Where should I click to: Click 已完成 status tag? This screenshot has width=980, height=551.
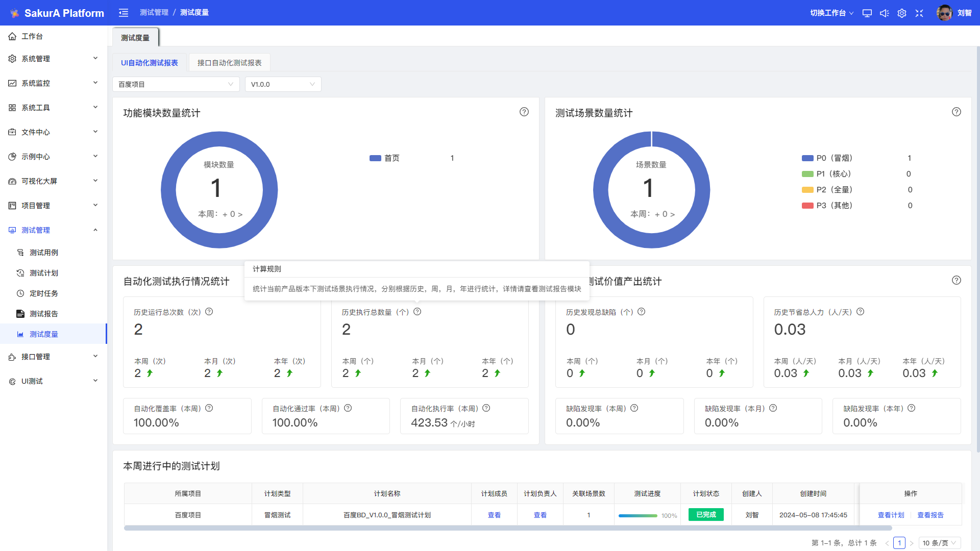tap(706, 515)
